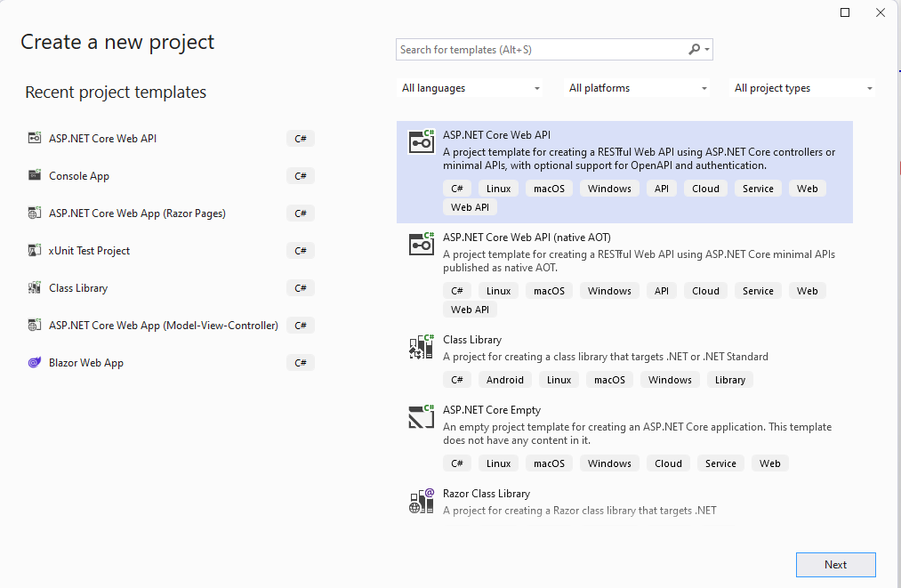Click the recent xUnit Test Project icon
Image resolution: width=901 pixels, height=588 pixels.
point(35,251)
